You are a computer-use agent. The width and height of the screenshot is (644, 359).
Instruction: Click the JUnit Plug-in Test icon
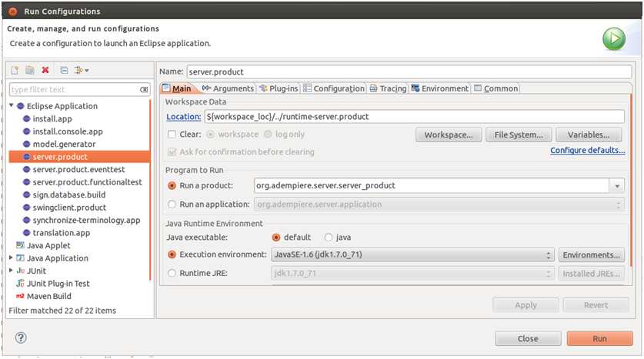[20, 284]
